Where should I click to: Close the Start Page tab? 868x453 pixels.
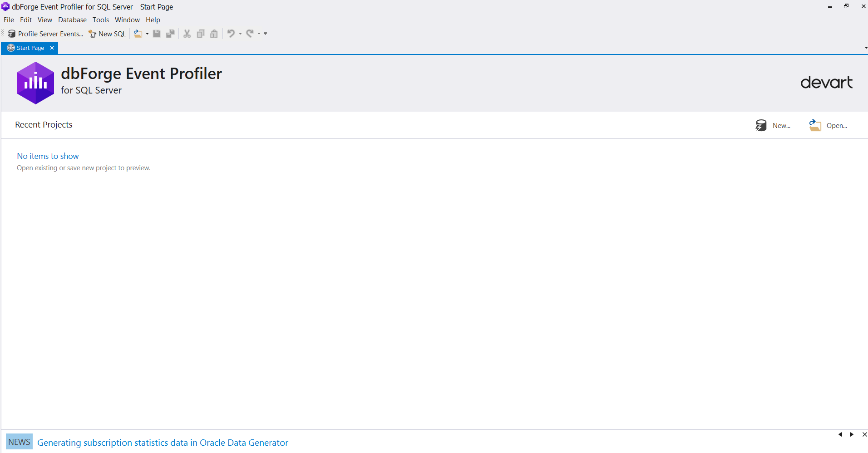52,48
